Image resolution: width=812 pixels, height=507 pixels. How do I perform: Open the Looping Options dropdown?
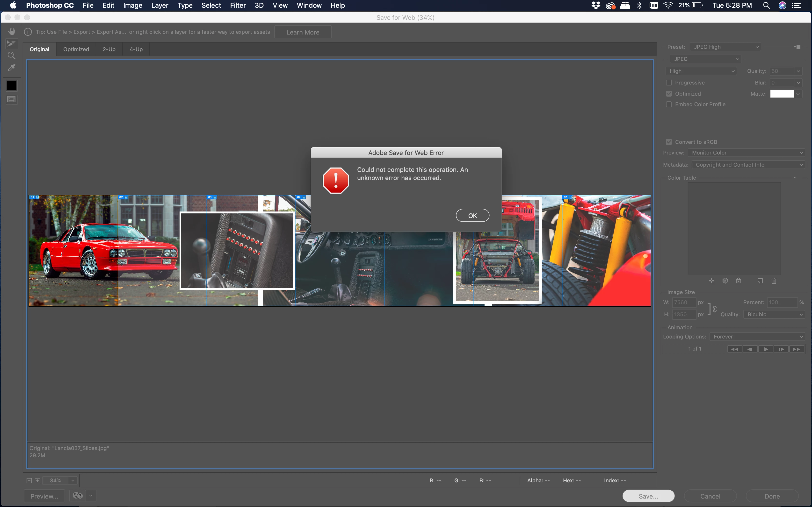tap(757, 337)
